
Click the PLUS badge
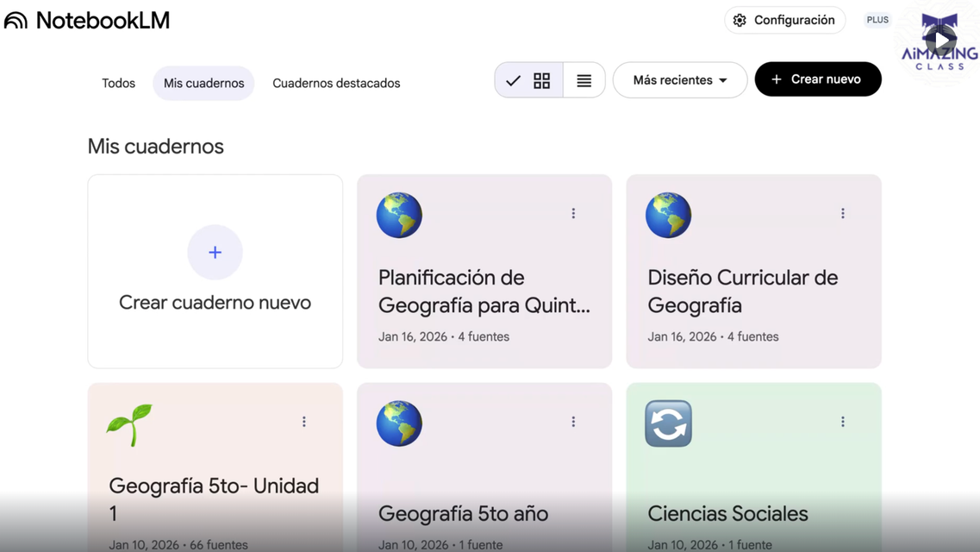point(877,20)
